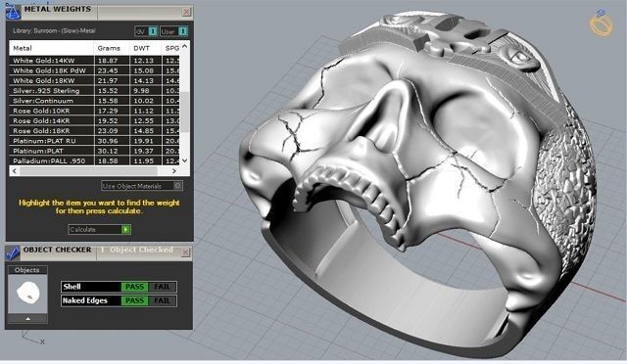The width and height of the screenshot is (627, 364).
Task: Click the 9.98 DWT value
Action: pos(141,91)
